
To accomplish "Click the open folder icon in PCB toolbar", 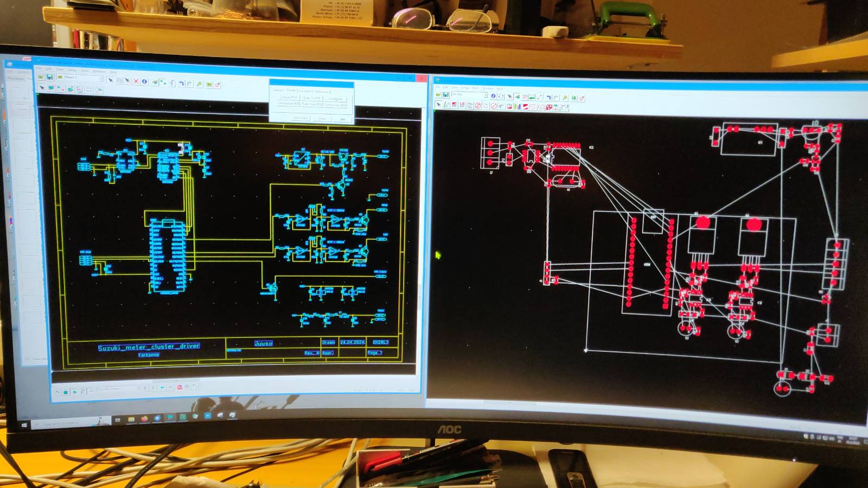I will coord(438,95).
